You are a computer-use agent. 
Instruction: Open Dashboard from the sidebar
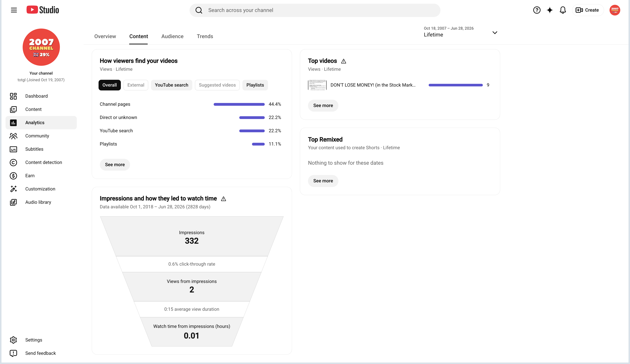point(41,96)
